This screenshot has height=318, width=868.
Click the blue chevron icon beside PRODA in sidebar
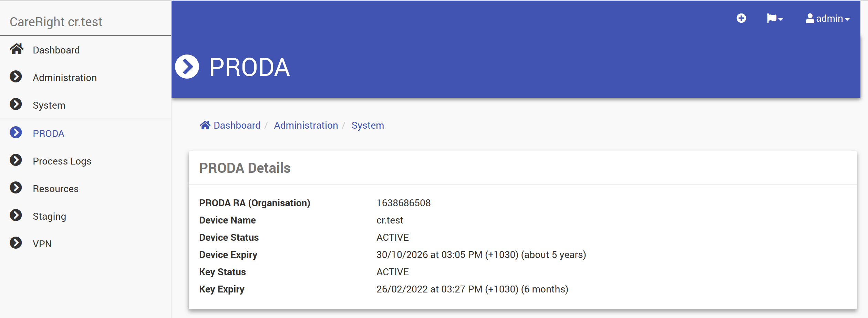click(16, 133)
